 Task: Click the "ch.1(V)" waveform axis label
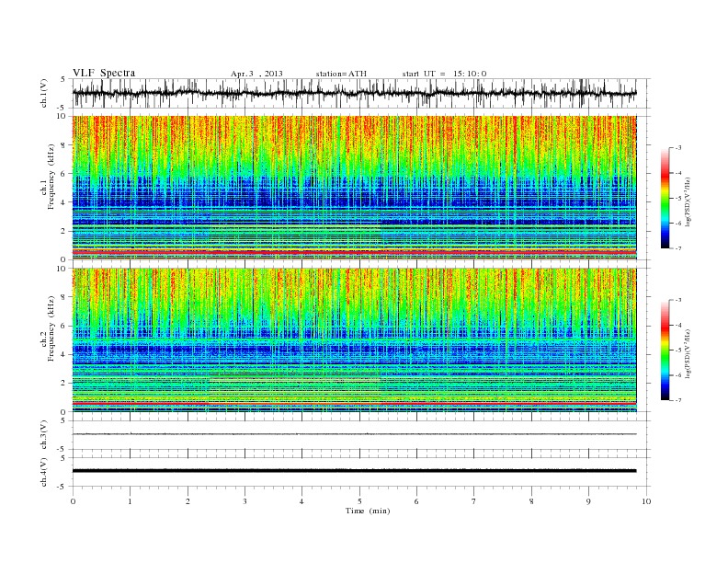click(x=44, y=93)
